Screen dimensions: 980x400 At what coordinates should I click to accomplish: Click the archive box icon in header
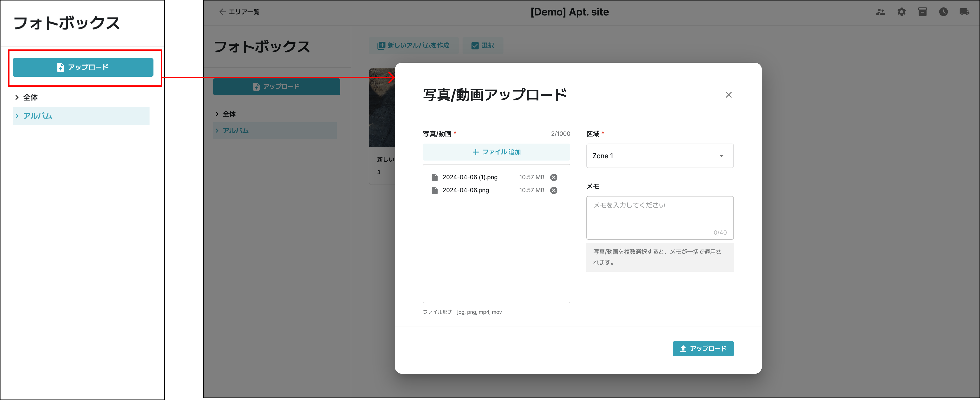[922, 12]
